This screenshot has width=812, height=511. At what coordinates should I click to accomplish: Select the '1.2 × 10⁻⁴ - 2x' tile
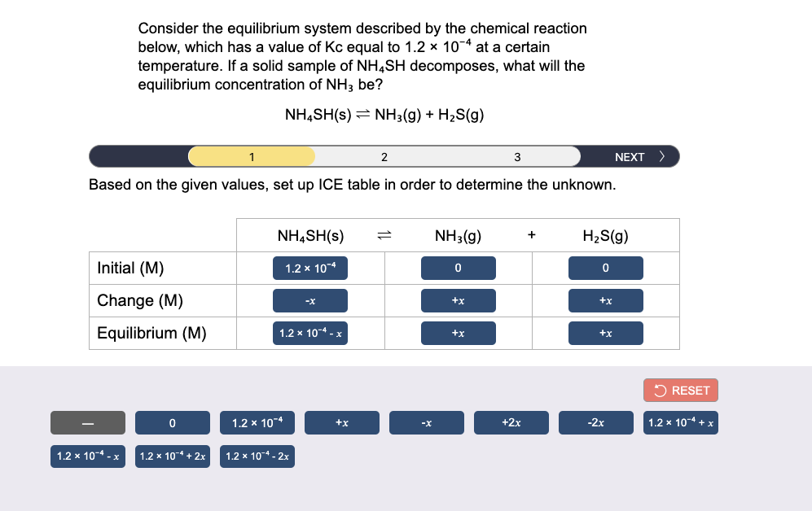pos(257,456)
